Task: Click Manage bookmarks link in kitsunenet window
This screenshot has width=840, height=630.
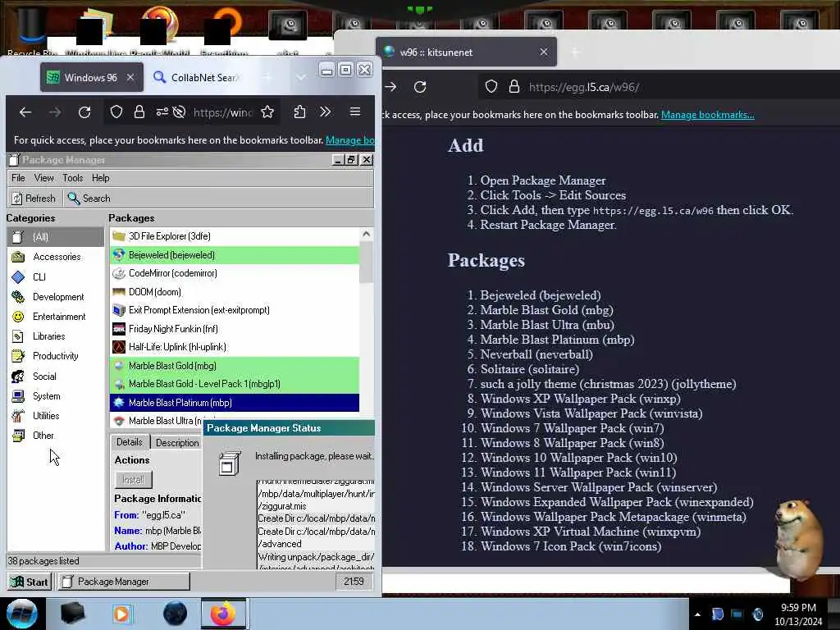Action: [707, 115]
